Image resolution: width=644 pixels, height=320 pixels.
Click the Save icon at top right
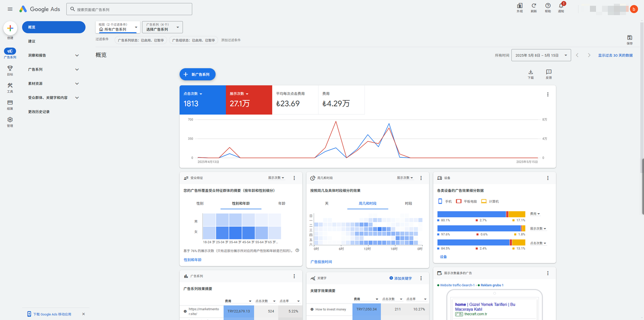coord(630,38)
